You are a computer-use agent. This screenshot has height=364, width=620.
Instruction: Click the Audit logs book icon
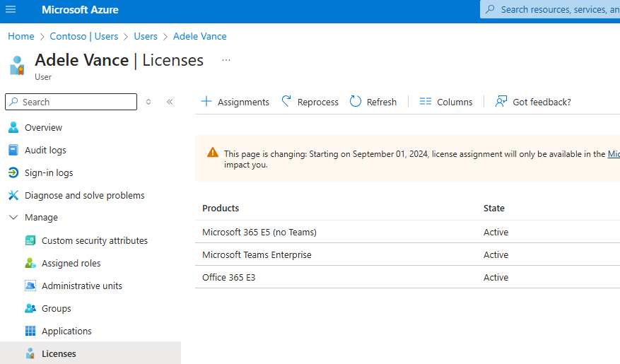[13, 150]
